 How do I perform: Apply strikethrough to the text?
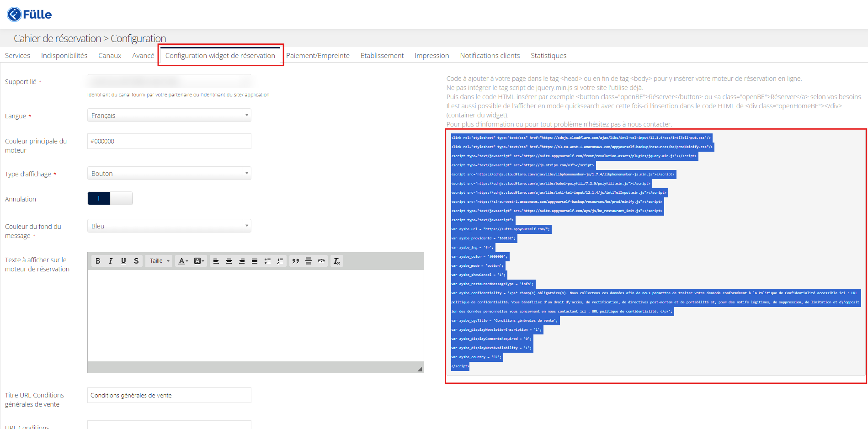pyautogui.click(x=136, y=261)
